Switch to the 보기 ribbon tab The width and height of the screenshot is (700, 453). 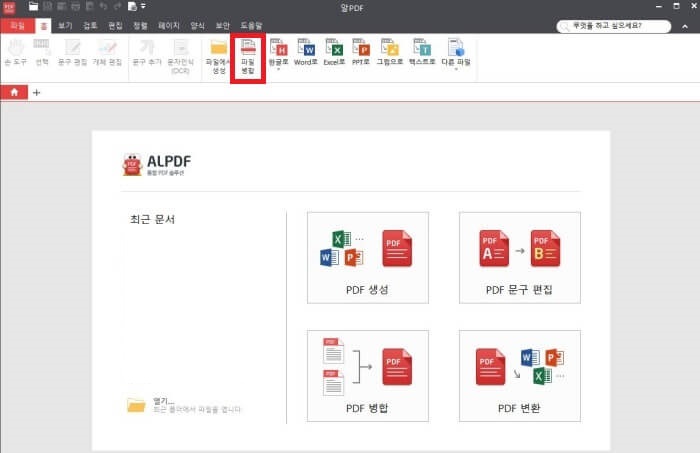coord(65,26)
